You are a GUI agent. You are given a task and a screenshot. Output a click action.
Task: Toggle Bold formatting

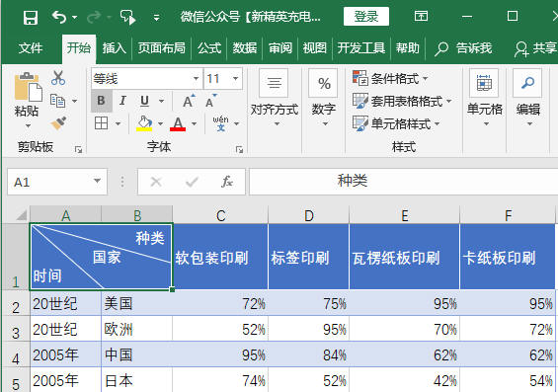[102, 101]
